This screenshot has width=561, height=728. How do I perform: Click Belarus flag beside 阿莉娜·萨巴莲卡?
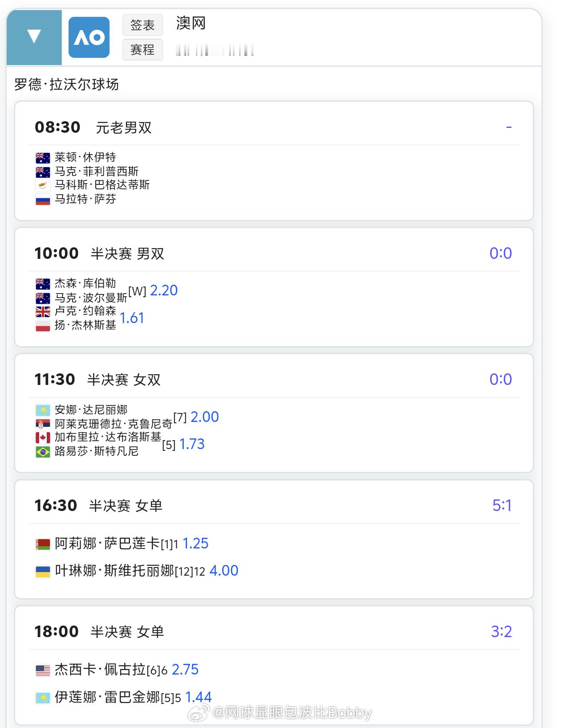click(43, 544)
